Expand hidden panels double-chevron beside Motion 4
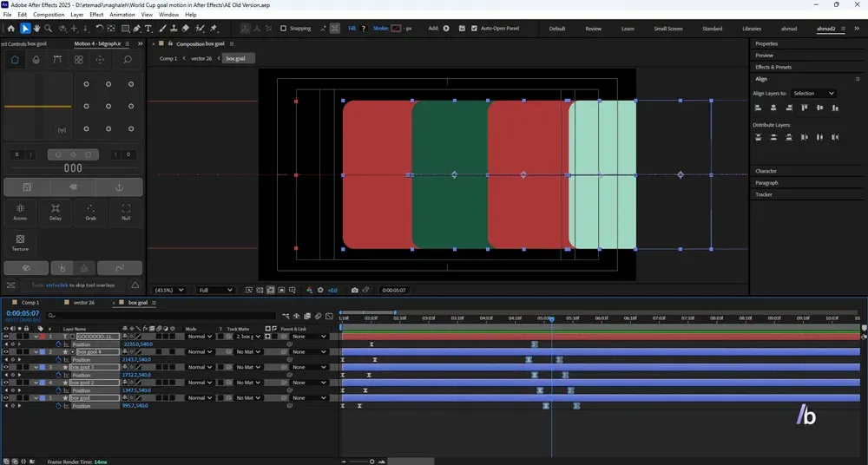Viewport: 868px width, 465px height. coord(140,43)
